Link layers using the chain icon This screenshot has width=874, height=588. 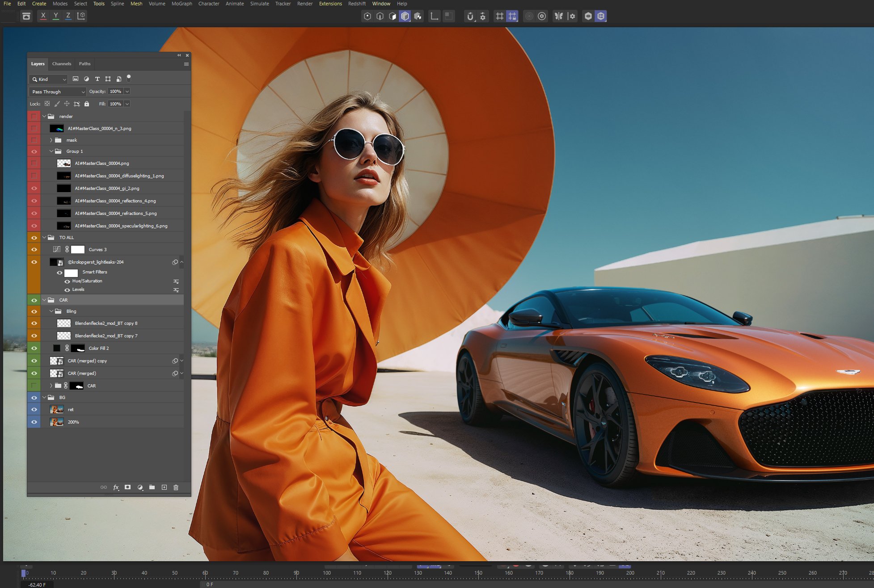(x=103, y=487)
